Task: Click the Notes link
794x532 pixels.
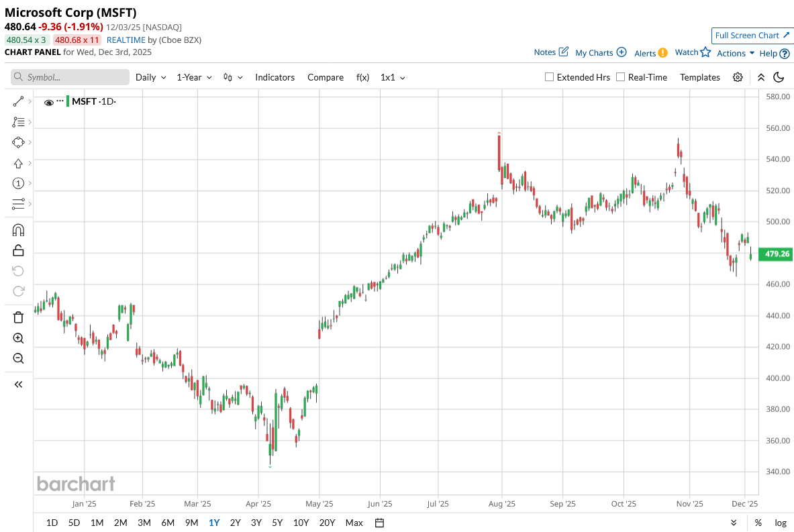Action: click(545, 52)
